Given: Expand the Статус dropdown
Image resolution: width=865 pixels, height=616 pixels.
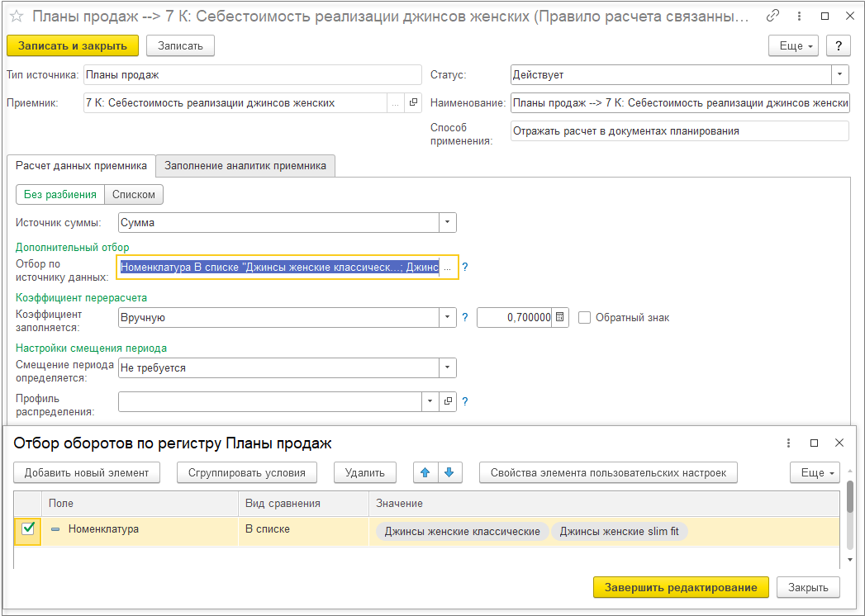Looking at the screenshot, I should click(x=839, y=74).
